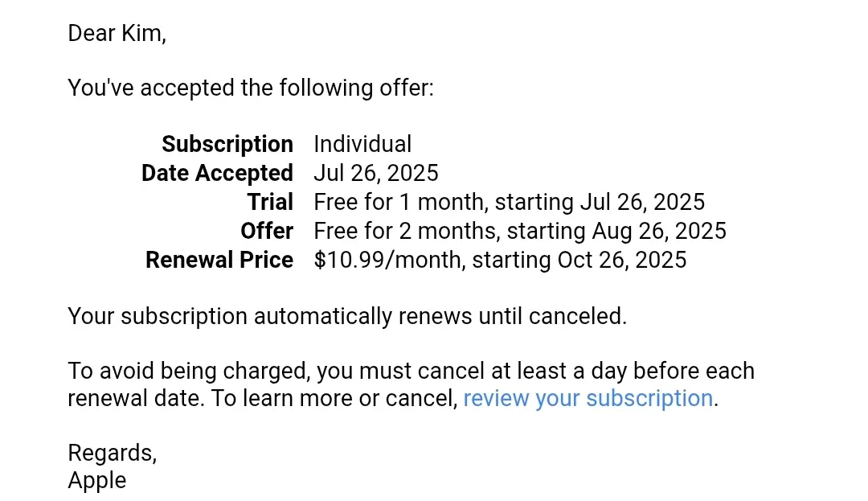Click the 'To avoid being charged' sentence
Screen dimensions: 868x501
click(x=411, y=371)
